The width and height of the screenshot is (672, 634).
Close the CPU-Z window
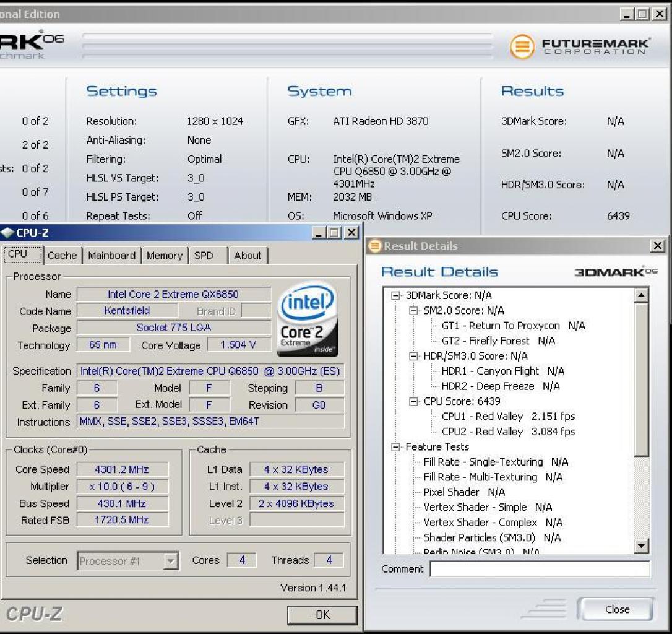tap(351, 233)
